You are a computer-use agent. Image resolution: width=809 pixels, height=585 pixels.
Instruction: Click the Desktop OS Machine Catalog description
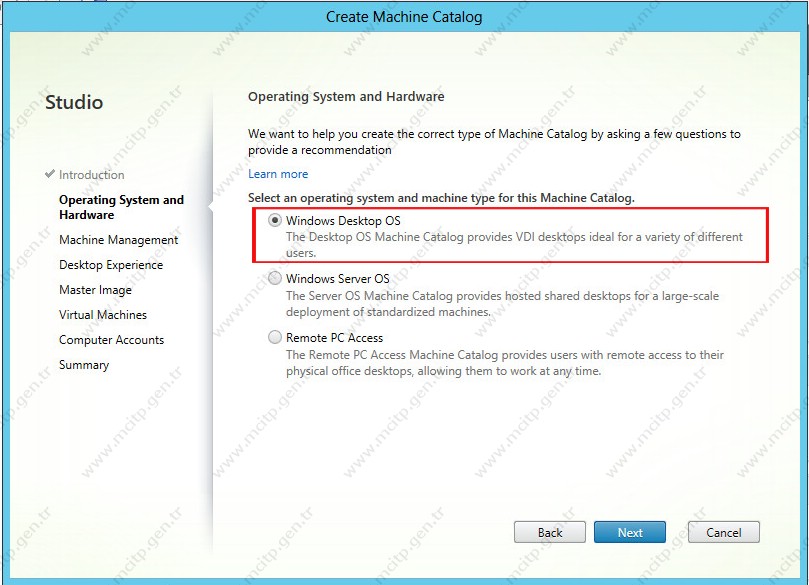pos(514,245)
